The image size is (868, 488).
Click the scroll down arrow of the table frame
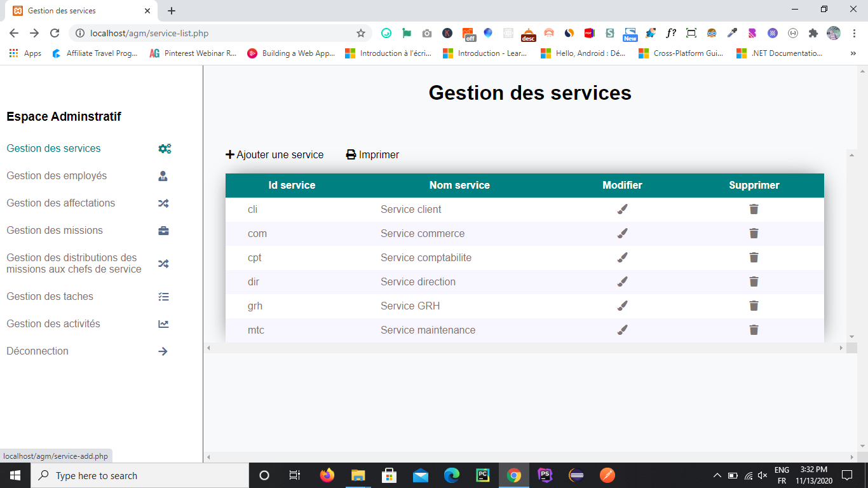click(x=851, y=337)
